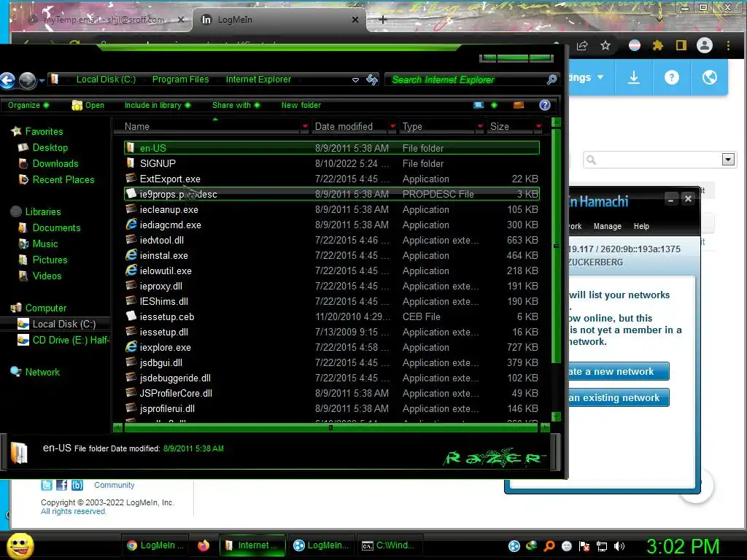Image resolution: width=747 pixels, height=560 pixels.
Task: Open Chrome extensions puzzle icon
Action: 658,46
